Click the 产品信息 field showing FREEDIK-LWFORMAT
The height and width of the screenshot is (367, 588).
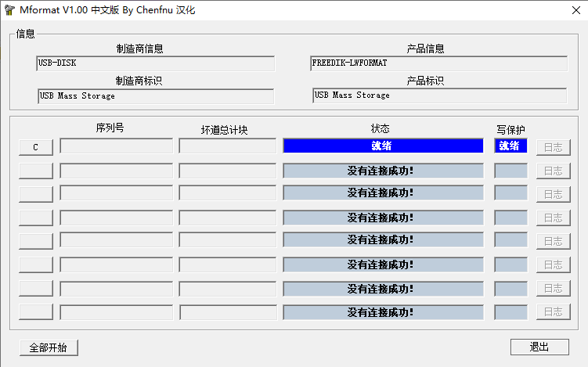tap(438, 63)
